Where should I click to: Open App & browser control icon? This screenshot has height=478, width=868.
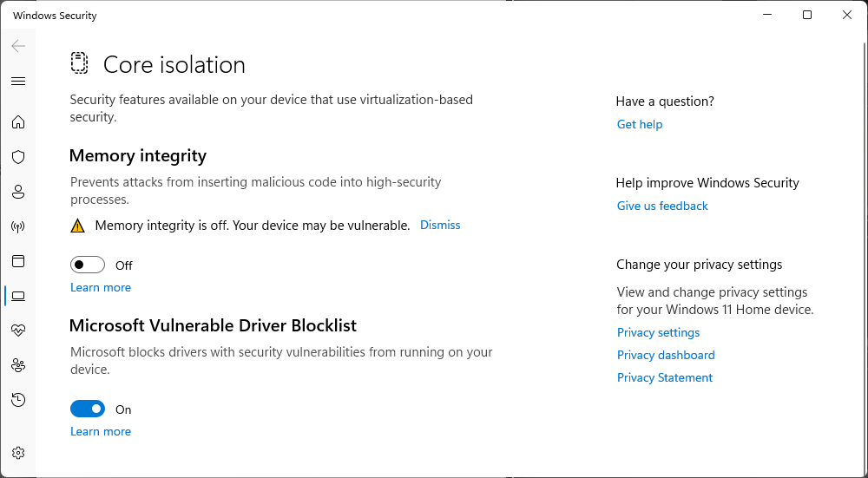[x=18, y=261]
